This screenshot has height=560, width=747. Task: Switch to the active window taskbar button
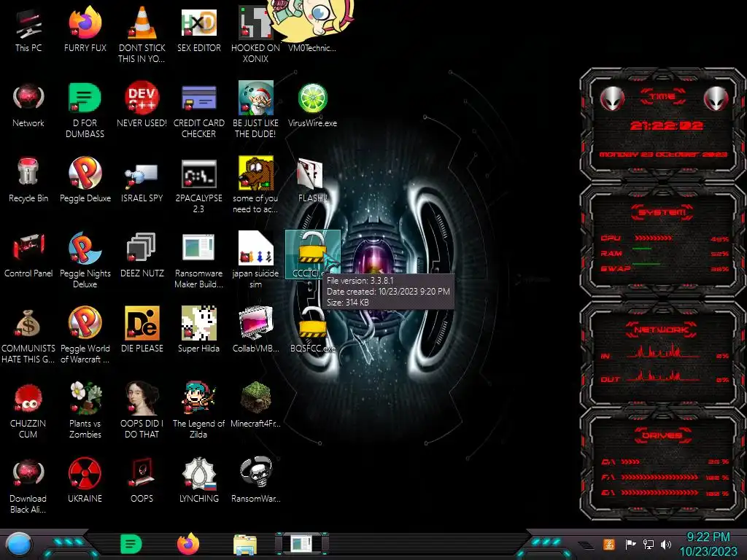tap(302, 544)
